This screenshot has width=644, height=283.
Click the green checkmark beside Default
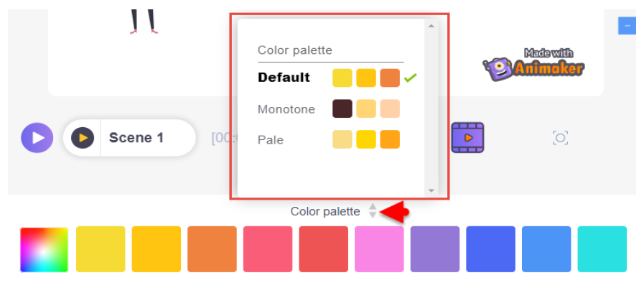click(x=410, y=78)
